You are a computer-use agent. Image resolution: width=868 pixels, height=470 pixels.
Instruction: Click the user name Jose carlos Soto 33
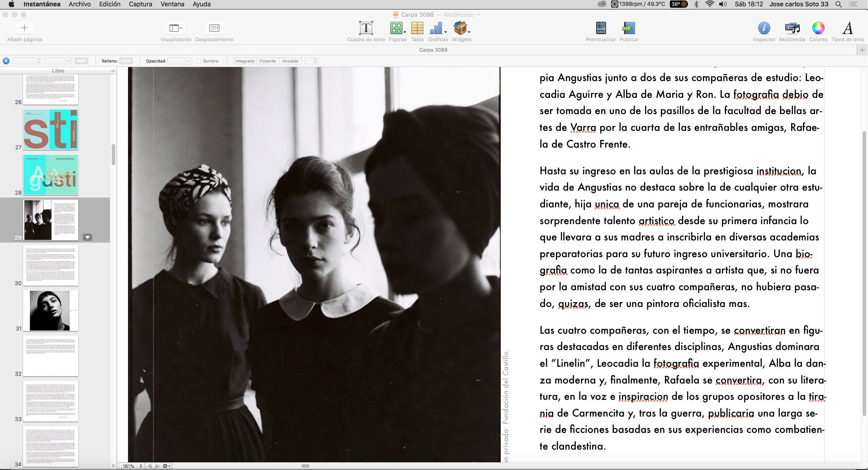coord(799,4)
